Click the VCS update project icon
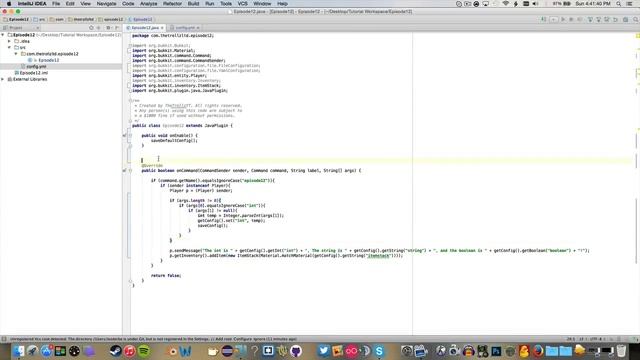 pos(590,19)
